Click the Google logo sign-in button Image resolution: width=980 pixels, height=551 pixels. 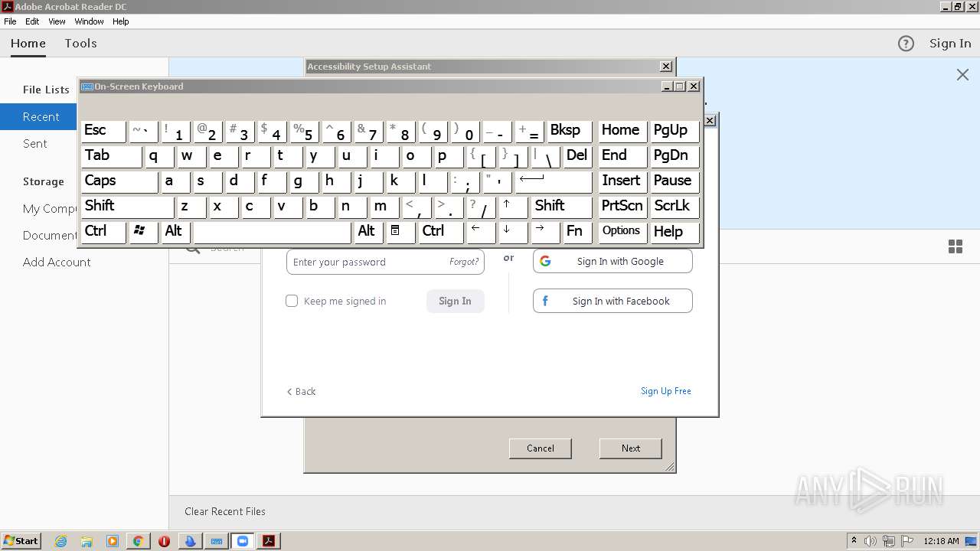coord(612,261)
